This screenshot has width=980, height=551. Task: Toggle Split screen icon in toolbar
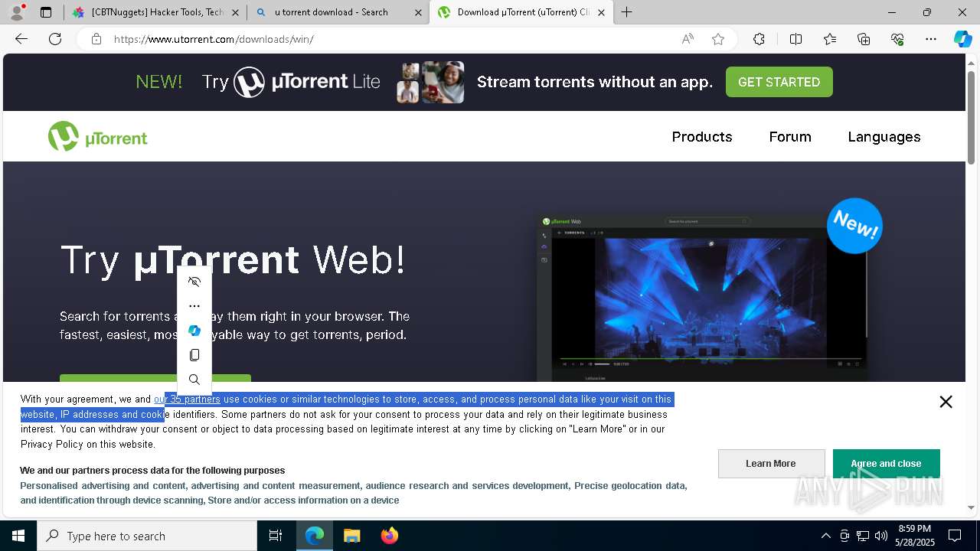coord(795,39)
